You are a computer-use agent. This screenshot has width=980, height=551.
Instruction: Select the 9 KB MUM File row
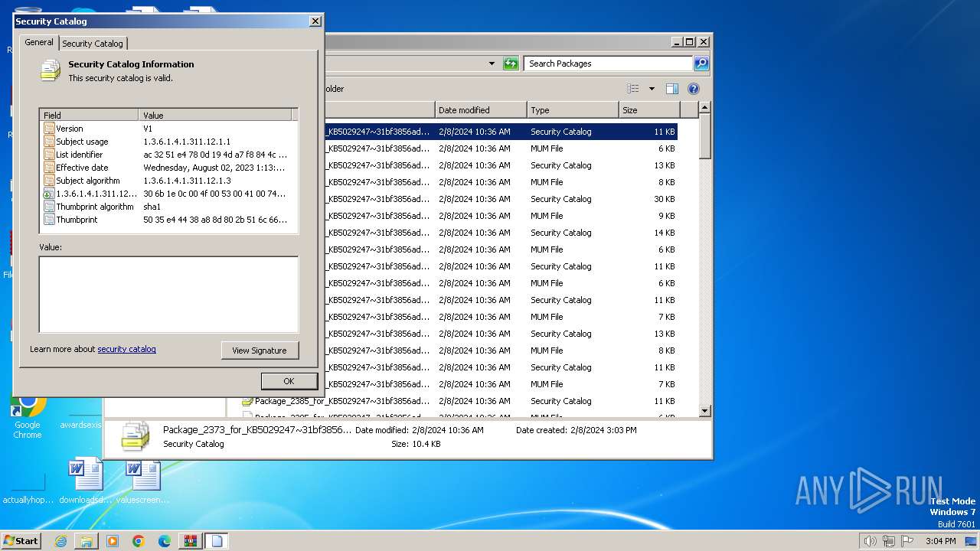pos(501,216)
